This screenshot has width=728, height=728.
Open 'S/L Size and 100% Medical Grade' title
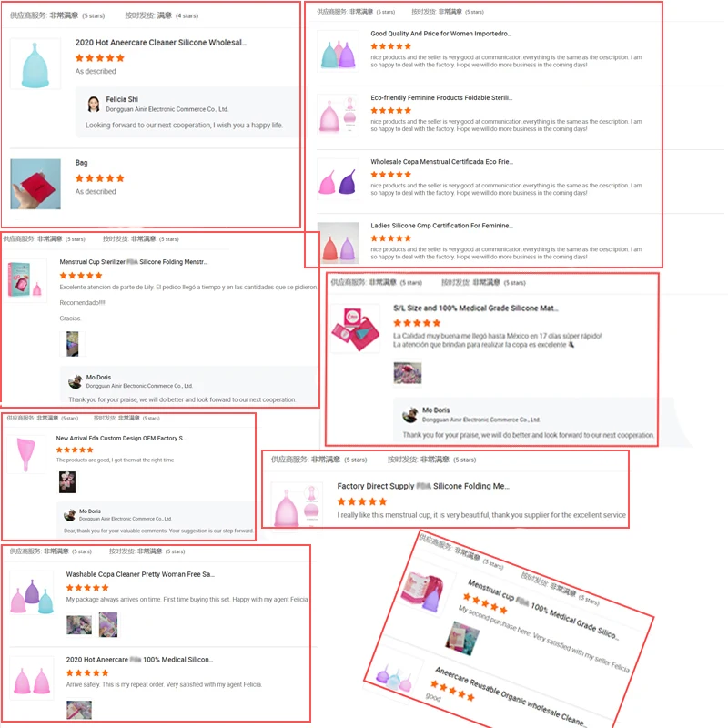(475, 308)
